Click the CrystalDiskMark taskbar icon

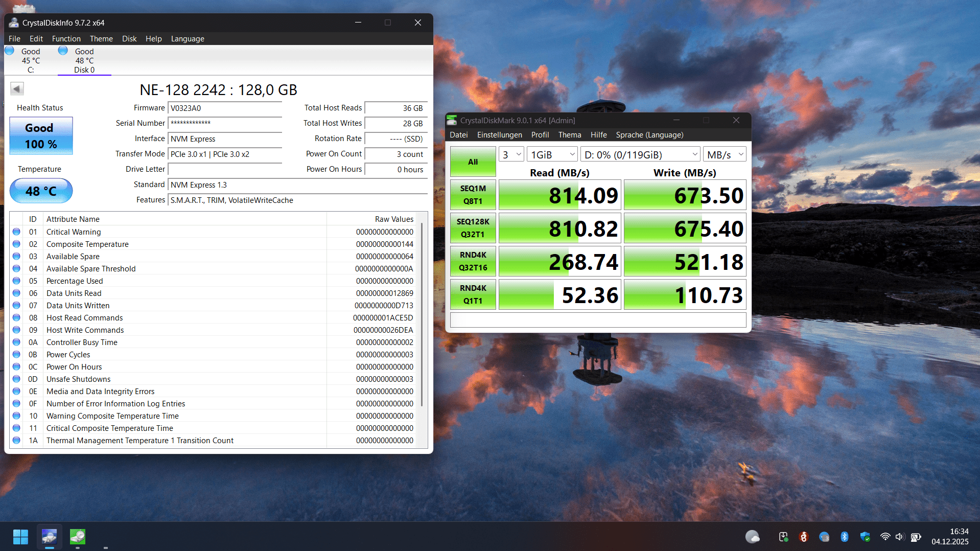click(x=78, y=537)
